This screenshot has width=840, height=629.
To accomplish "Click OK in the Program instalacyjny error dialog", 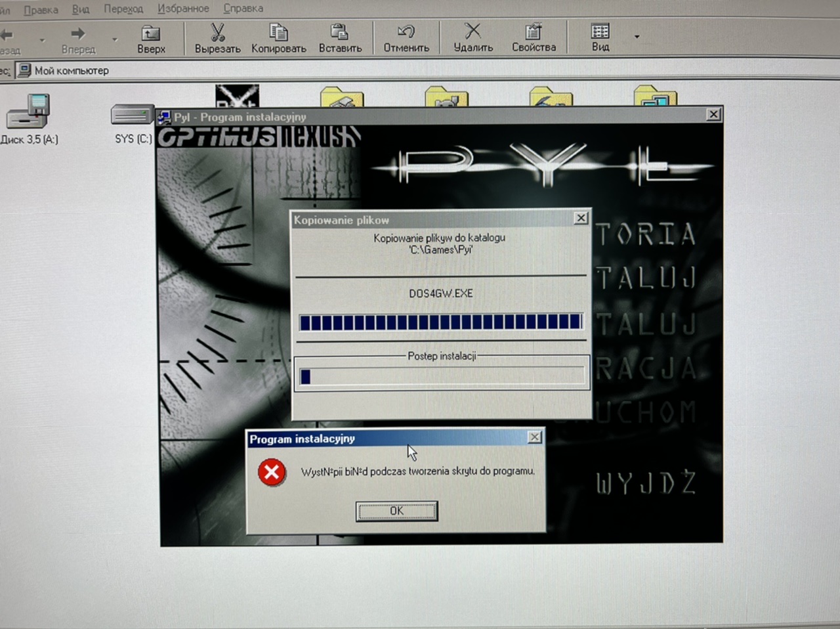I will click(396, 511).
